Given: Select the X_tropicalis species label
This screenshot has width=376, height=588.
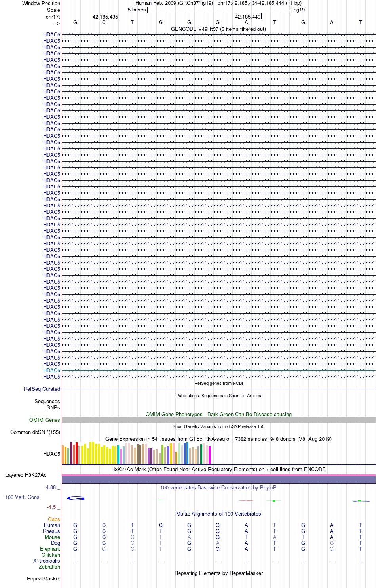Looking at the screenshot, I should point(47,561).
